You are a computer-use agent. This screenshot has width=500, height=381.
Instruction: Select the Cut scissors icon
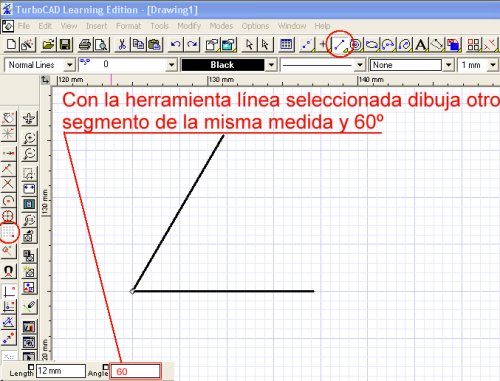[122, 44]
